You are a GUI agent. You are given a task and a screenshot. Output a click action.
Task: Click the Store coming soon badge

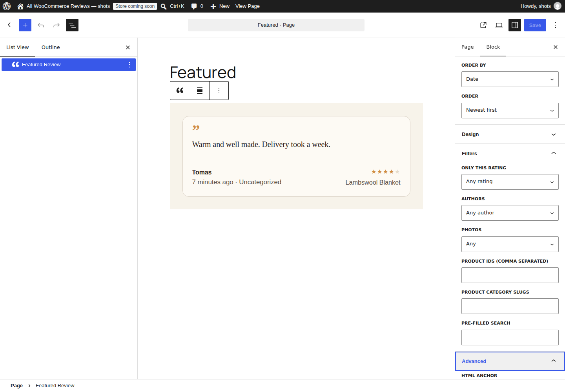click(135, 6)
